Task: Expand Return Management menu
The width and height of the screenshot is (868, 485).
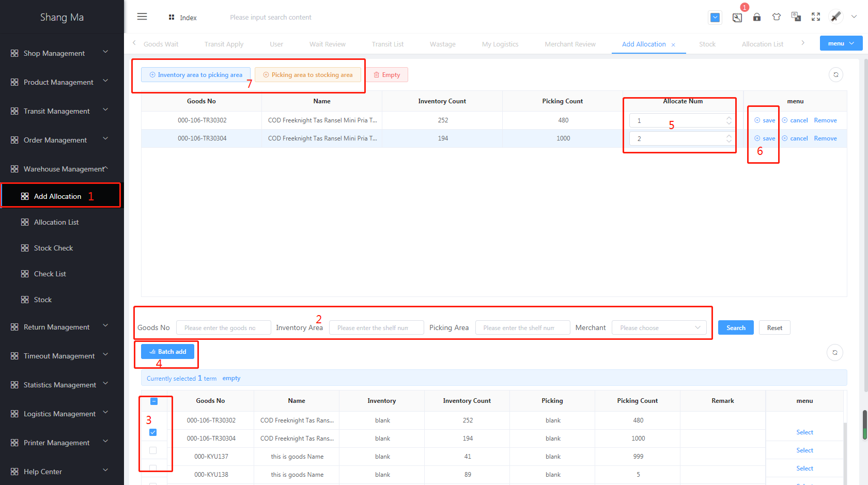Action: pos(105,325)
